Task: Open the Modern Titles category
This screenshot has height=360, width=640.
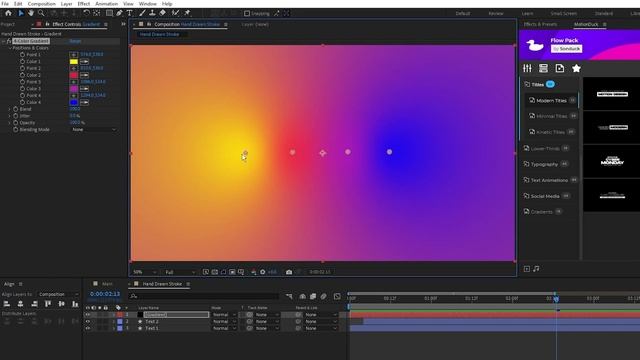Action: (551, 100)
